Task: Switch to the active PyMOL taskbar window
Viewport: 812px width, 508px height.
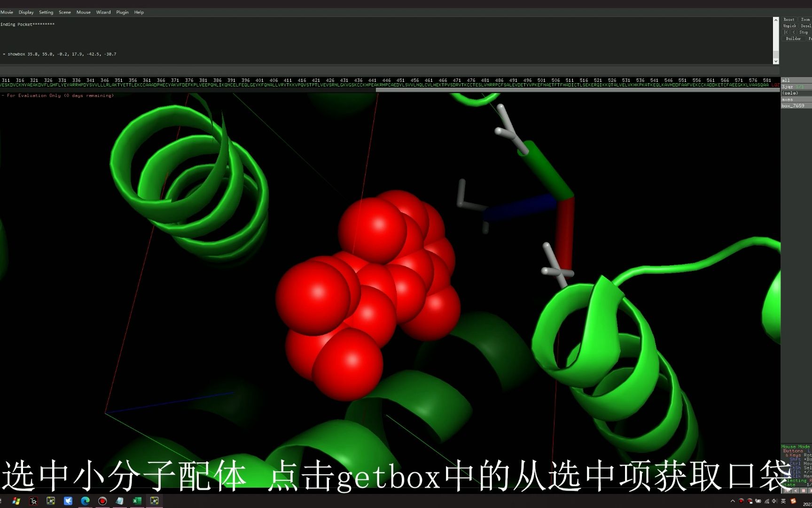Action: (154, 501)
